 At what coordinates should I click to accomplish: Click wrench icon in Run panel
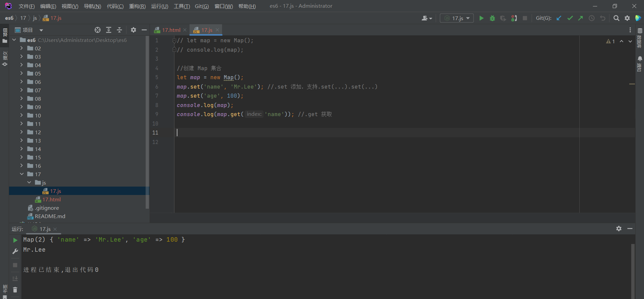click(x=15, y=251)
